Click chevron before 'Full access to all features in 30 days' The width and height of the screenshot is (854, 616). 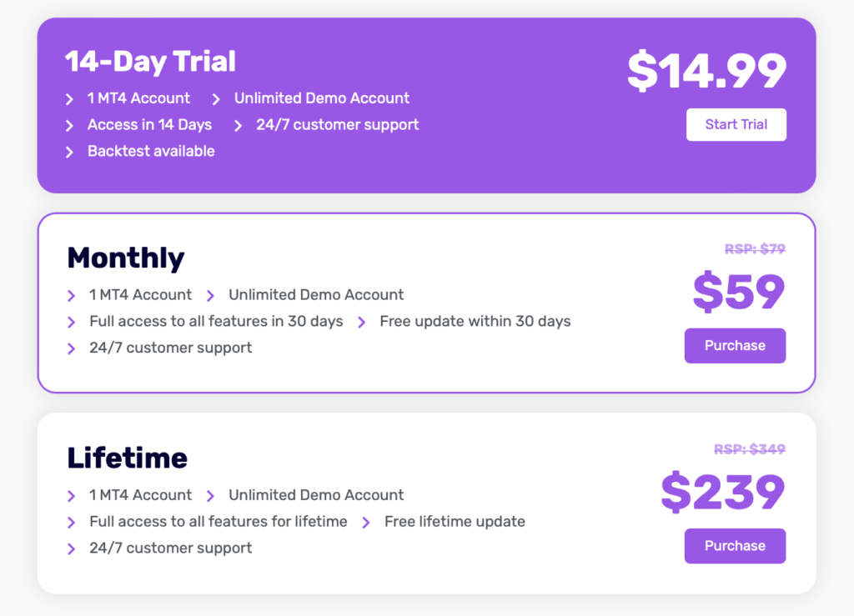coord(72,323)
